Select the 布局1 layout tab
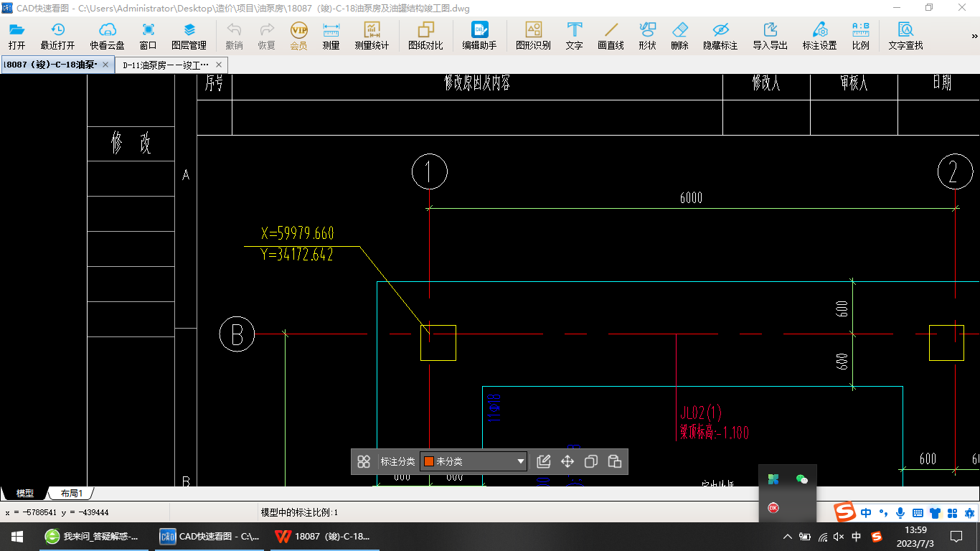The height and width of the screenshot is (551, 980). point(71,493)
